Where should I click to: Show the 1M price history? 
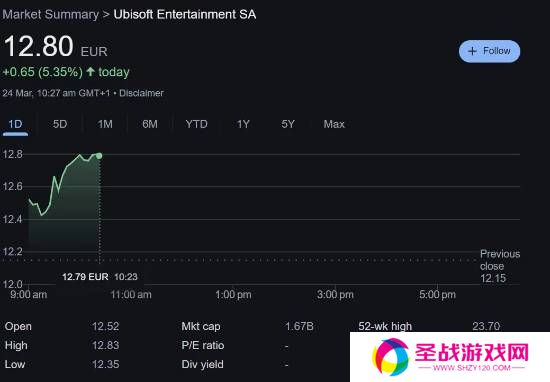pyautogui.click(x=105, y=124)
